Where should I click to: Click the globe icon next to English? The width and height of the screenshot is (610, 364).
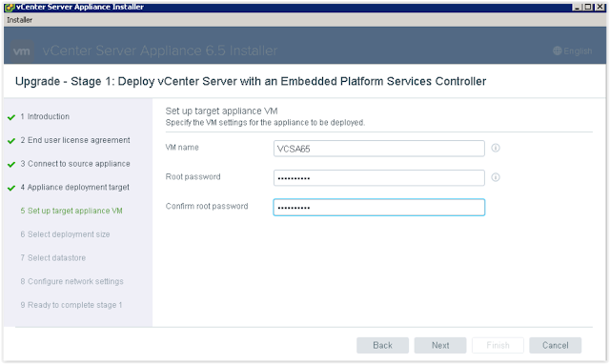point(557,51)
